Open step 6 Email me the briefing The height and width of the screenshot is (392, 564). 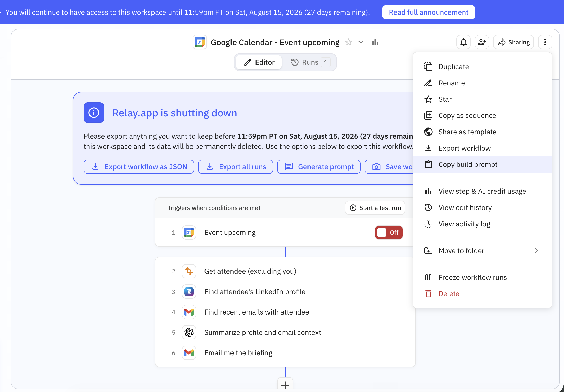tap(285, 353)
